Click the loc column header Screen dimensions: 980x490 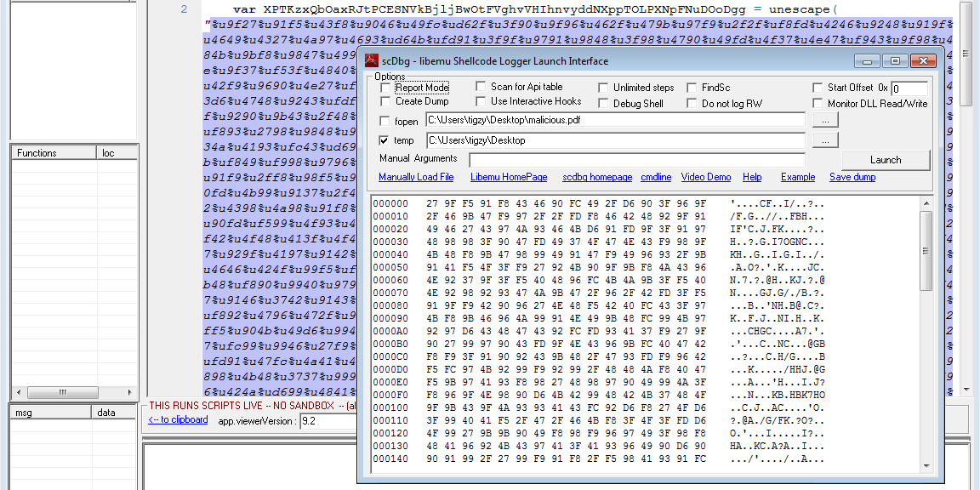117,153
